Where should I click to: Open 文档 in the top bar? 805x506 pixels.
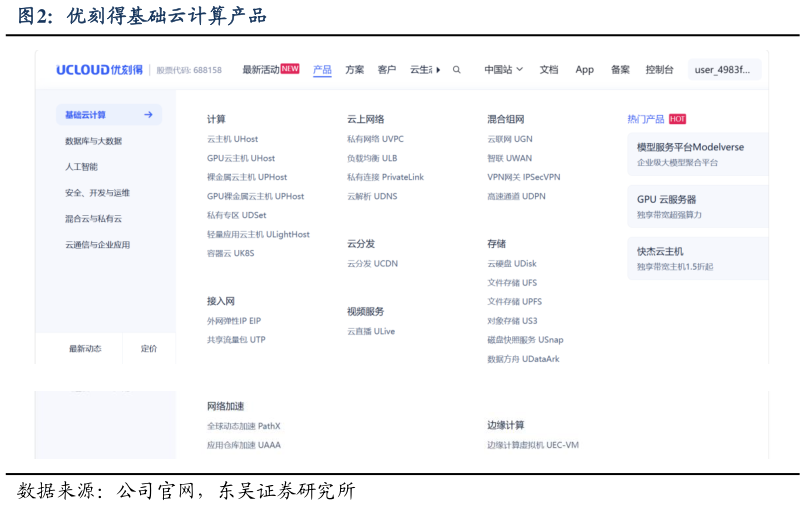click(549, 69)
